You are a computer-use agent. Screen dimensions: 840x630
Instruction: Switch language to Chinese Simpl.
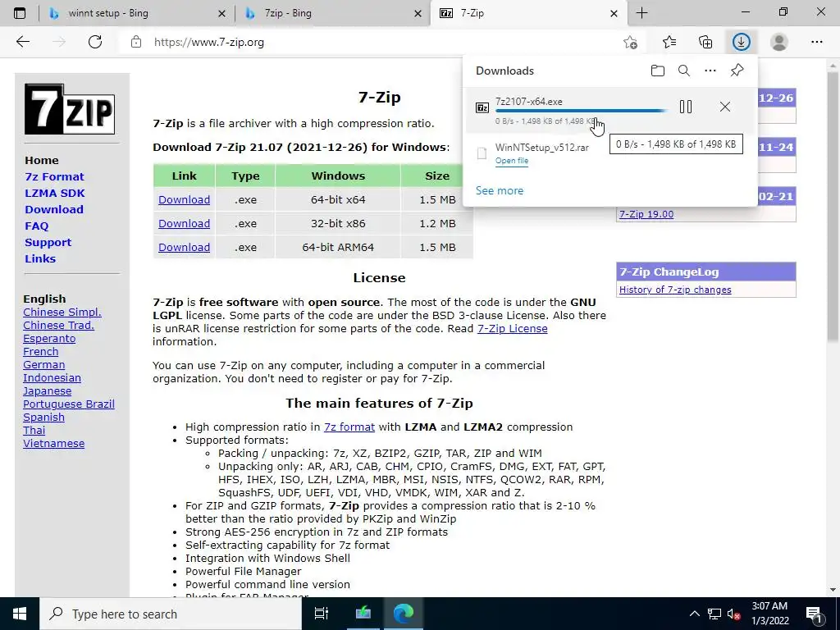(x=62, y=313)
